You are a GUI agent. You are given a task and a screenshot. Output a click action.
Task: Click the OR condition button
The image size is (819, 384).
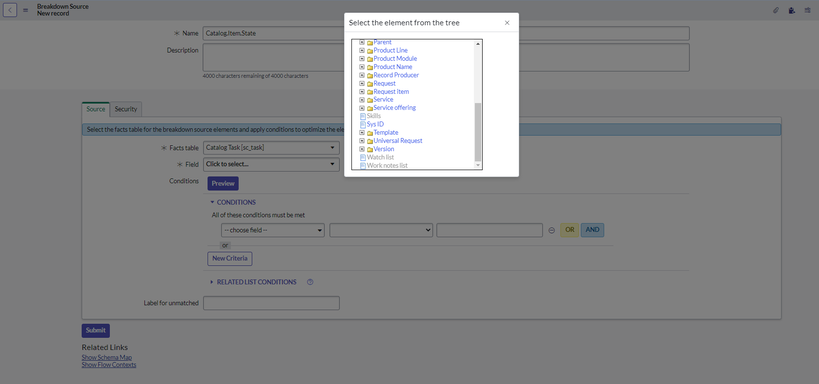pyautogui.click(x=569, y=230)
